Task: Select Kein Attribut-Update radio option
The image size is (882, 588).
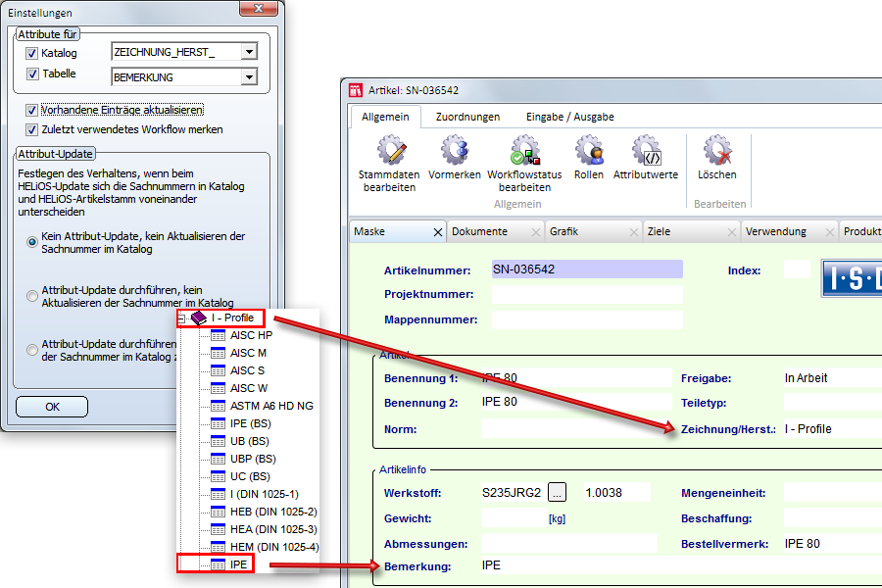Action: (x=32, y=241)
